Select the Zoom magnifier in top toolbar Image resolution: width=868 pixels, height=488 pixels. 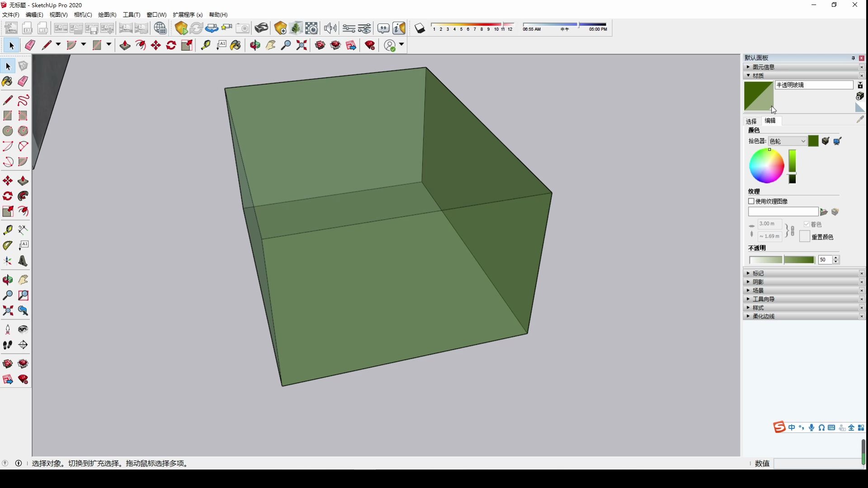(x=286, y=45)
